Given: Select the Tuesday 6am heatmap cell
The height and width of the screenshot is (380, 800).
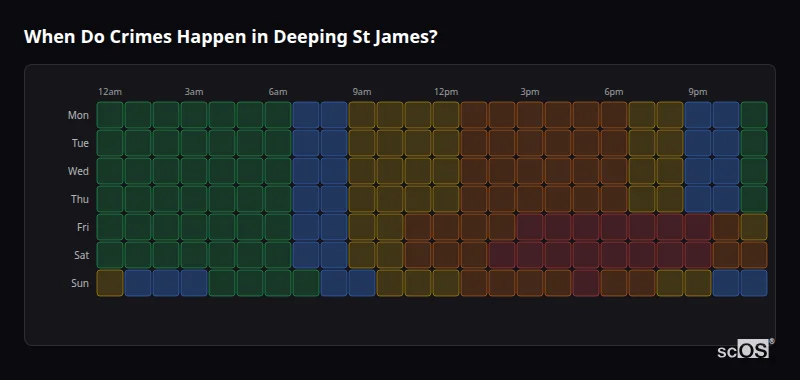Looking at the screenshot, I should tap(278, 143).
